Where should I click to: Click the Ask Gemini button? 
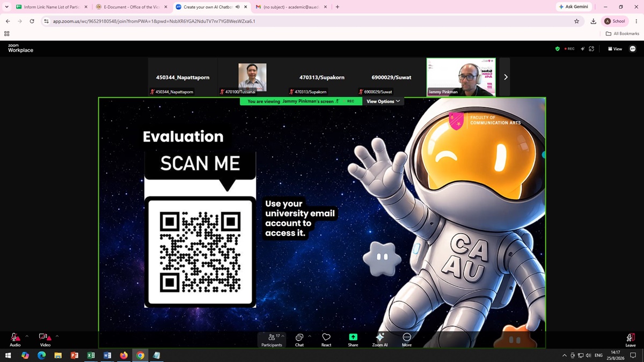(574, 7)
